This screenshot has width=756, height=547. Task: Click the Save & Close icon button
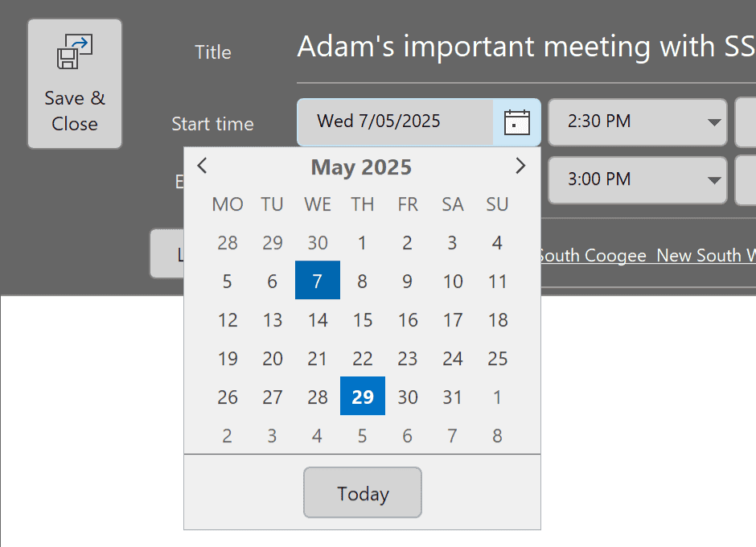(x=75, y=84)
